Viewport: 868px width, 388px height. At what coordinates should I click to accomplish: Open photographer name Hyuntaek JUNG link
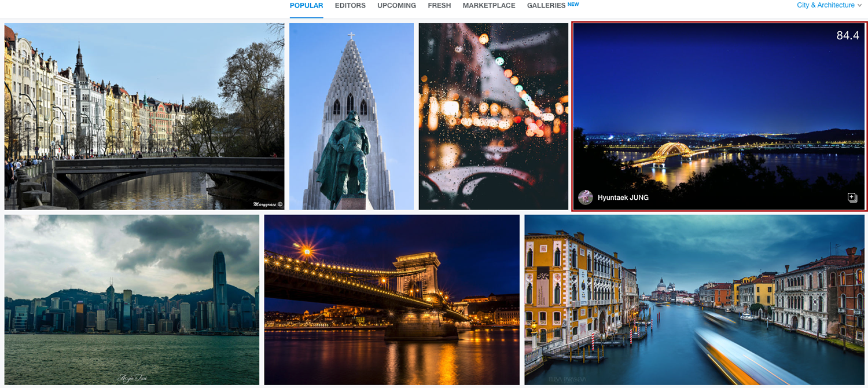point(623,197)
